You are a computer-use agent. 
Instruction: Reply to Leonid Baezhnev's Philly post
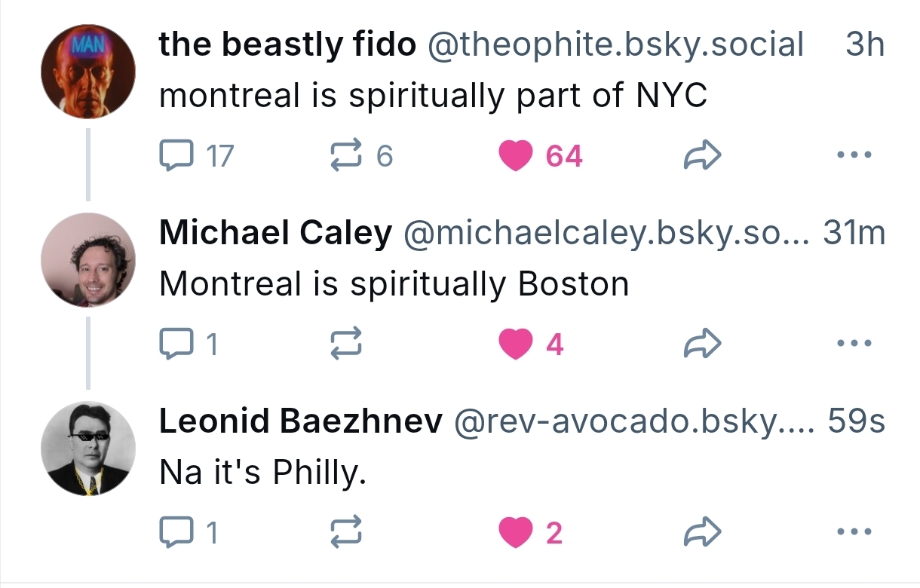click(176, 533)
